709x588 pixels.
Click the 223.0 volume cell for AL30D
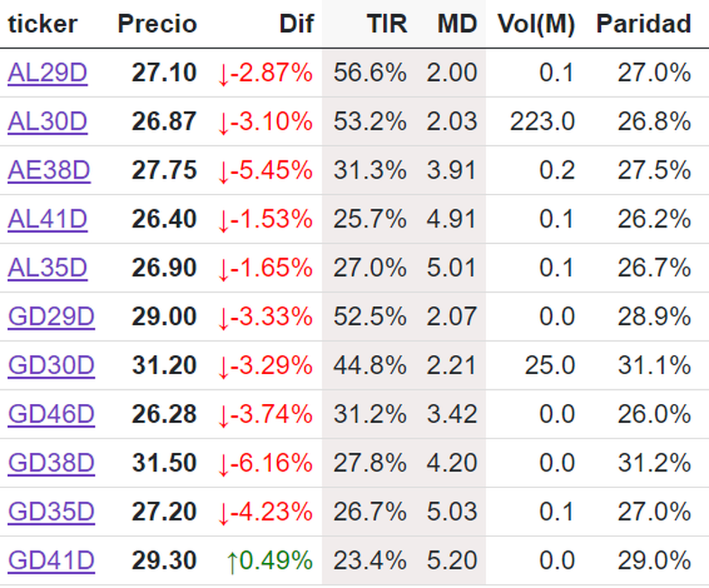pos(542,122)
